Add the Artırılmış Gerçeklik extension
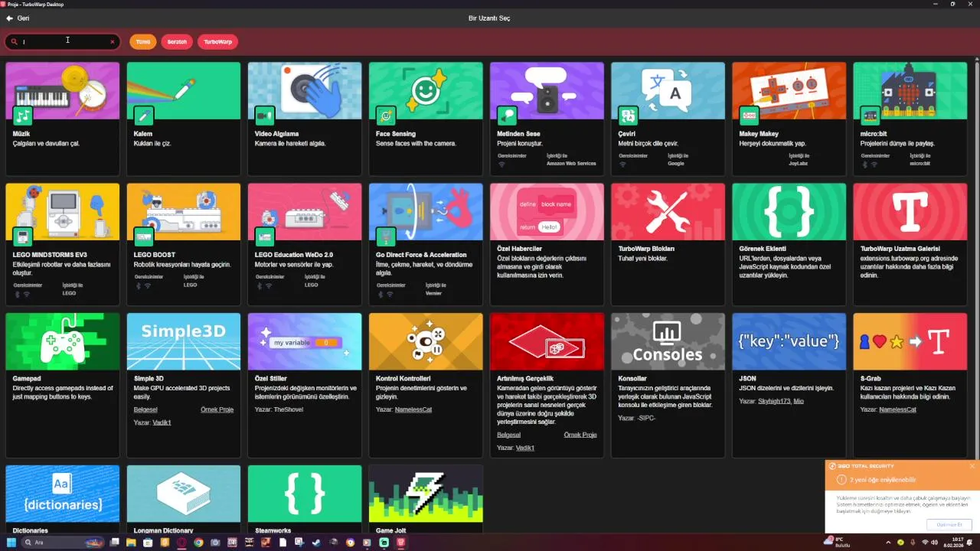Screen dimensions: 980x551 pos(547,385)
